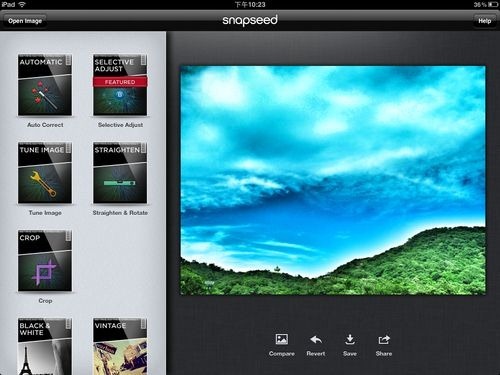500x375 pixels.
Task: Tap the Compare image icon
Action: click(282, 339)
